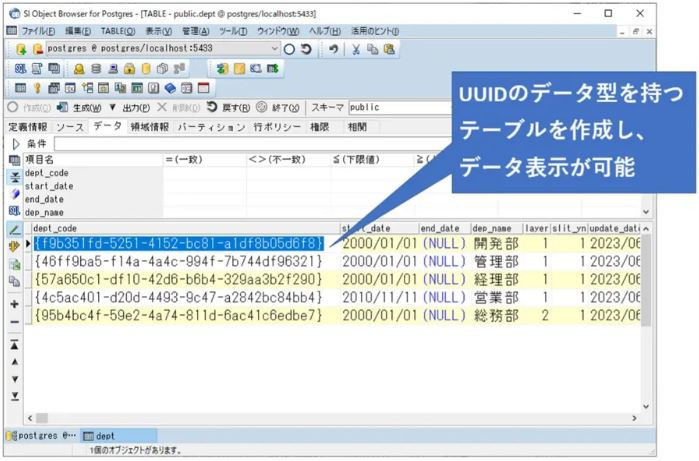Screen dimensions: 699x461
Task: Click start_date in the condition item list
Action: click(49, 186)
